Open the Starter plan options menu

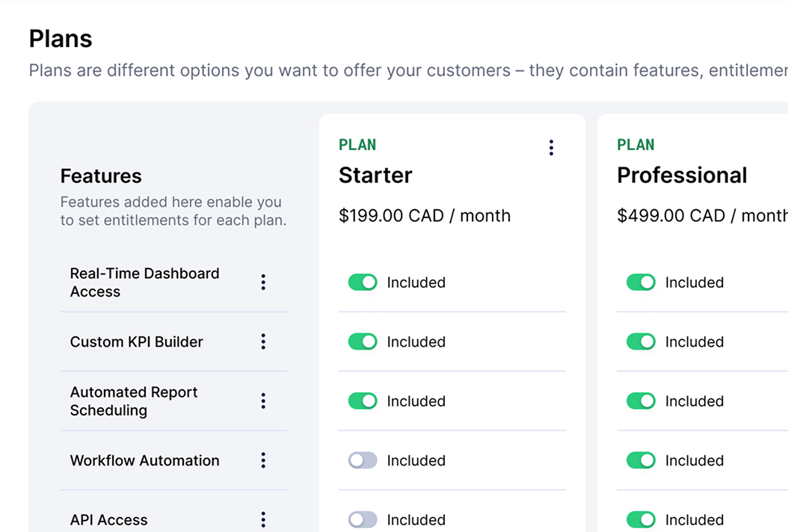click(551, 148)
